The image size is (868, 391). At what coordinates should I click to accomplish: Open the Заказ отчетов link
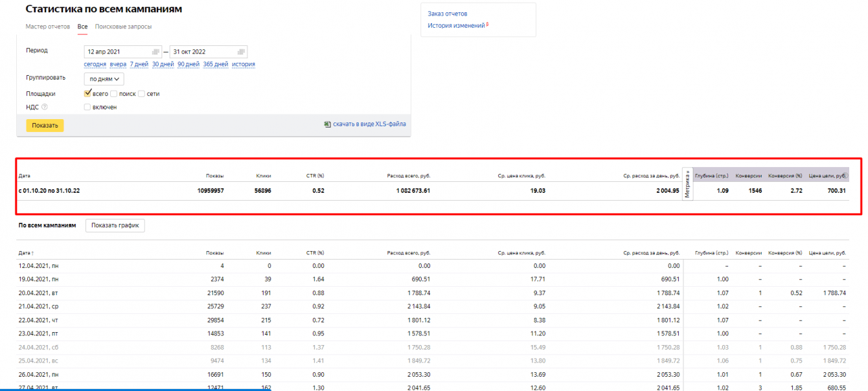(448, 14)
